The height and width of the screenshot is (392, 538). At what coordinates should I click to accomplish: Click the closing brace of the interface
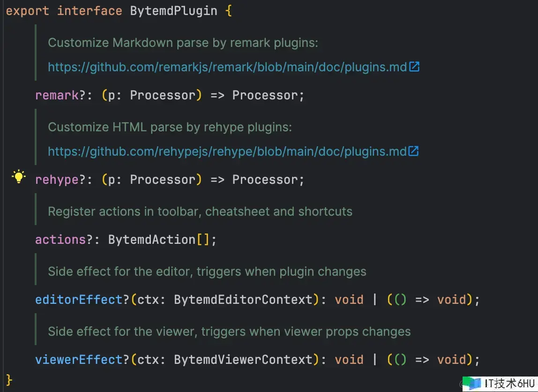[9, 380]
